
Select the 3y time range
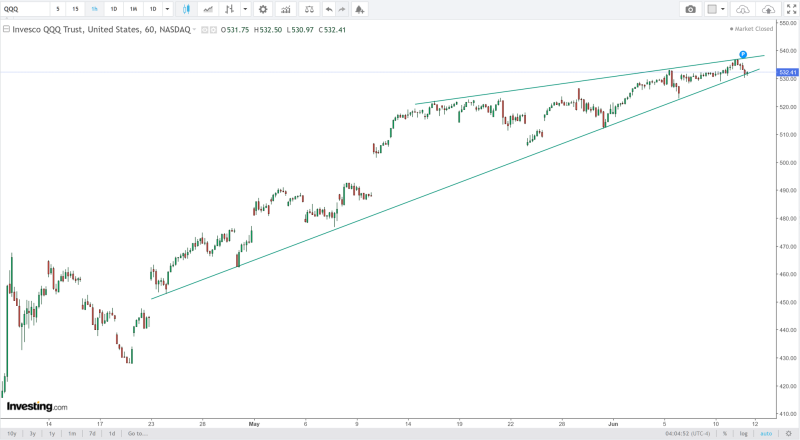33,433
